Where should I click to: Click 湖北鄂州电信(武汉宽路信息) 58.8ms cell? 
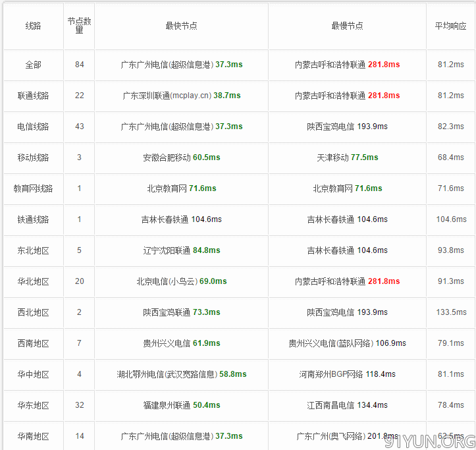tap(181, 375)
